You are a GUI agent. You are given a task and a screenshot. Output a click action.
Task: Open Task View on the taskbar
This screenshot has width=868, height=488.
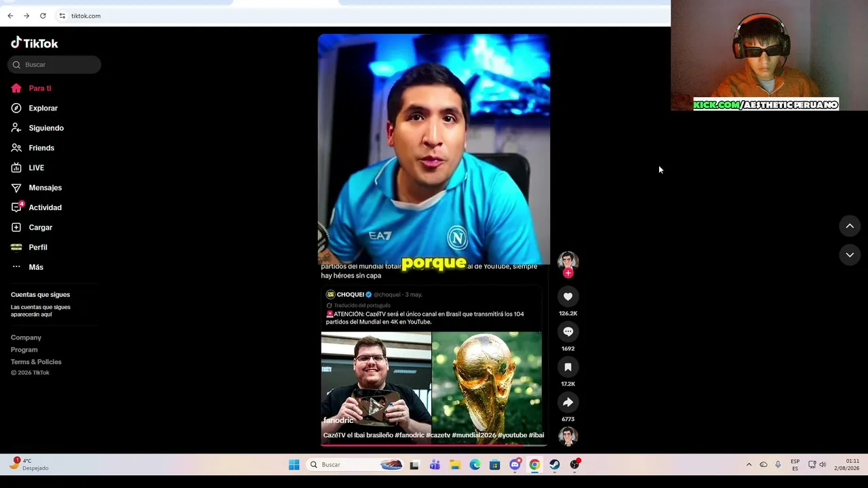414,465
